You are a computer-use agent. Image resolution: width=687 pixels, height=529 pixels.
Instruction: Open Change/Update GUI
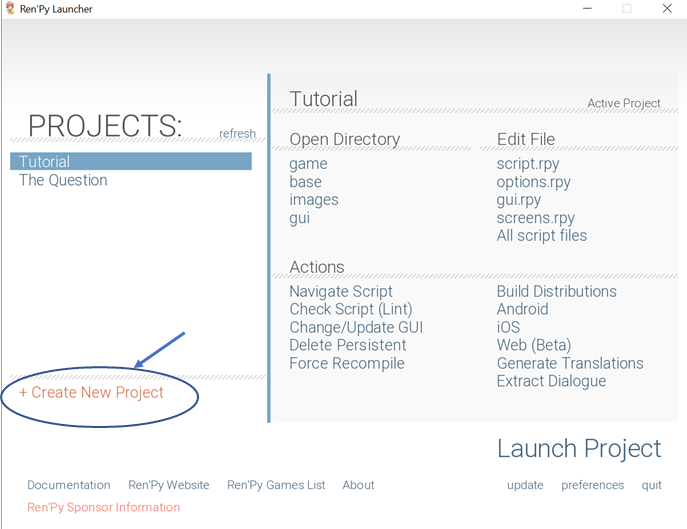pos(356,327)
